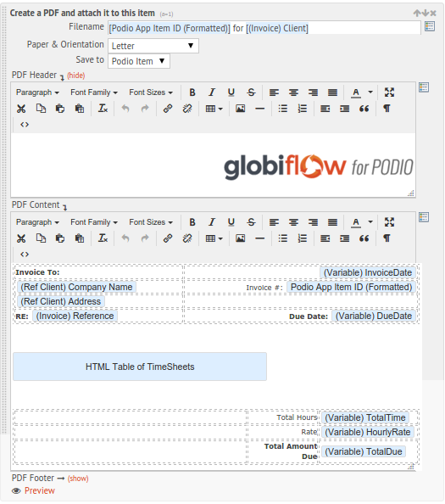The height and width of the screenshot is (504, 445).
Task: Click the PDF Header hide link
Action: pyautogui.click(x=76, y=76)
